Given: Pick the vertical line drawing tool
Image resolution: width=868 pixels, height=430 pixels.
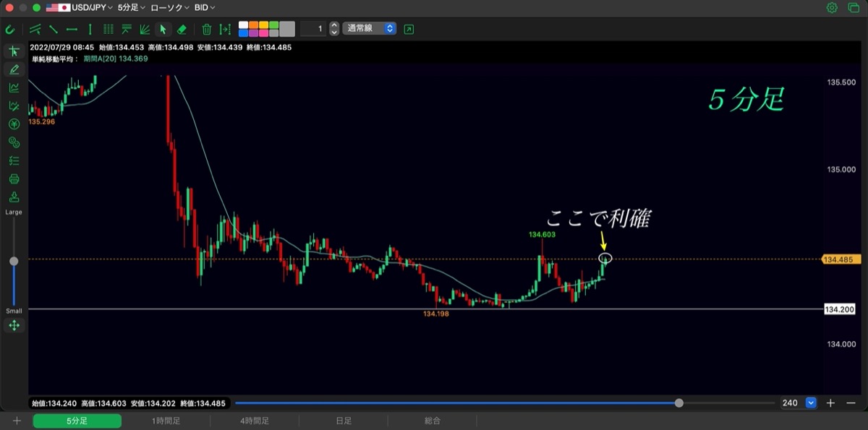Looking at the screenshot, I should click(90, 30).
